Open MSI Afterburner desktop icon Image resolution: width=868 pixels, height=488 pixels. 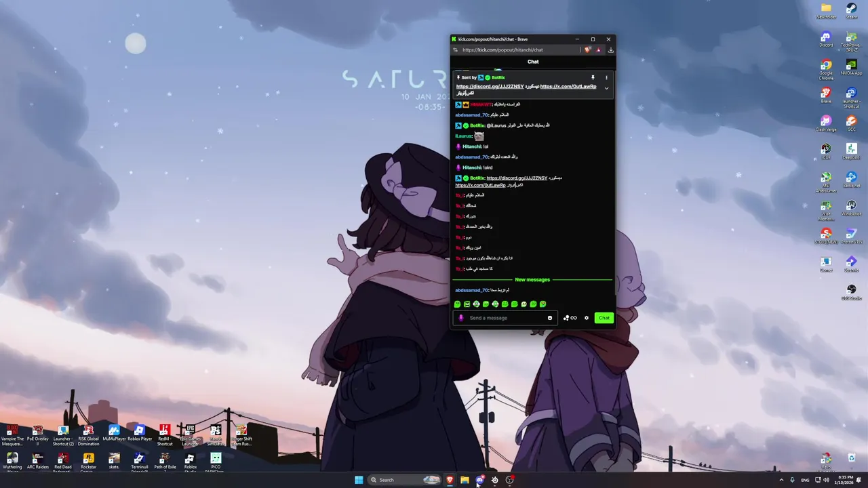(x=826, y=181)
